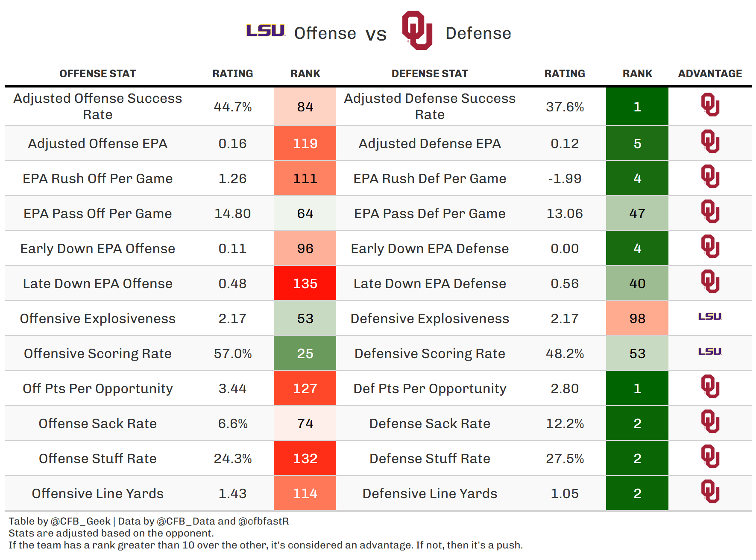Screen dimensions: 756x560
Task: Click the LSU logo in the title
Action: [265, 31]
